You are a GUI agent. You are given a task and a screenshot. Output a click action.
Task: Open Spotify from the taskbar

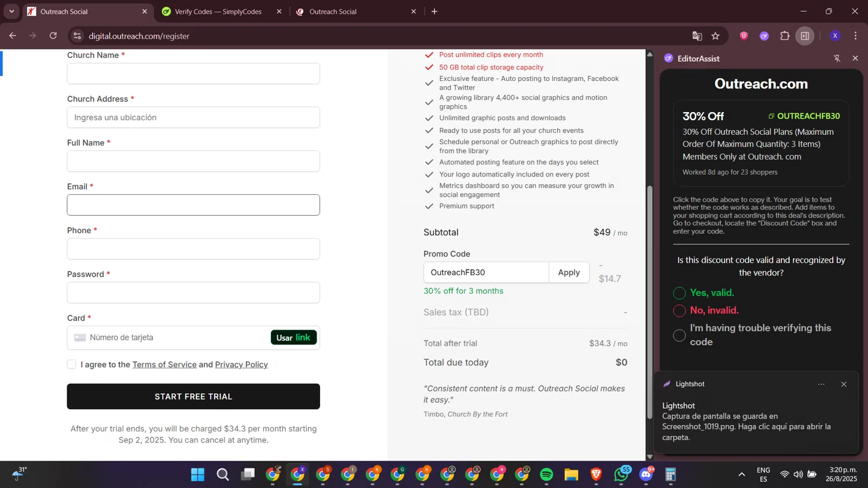pyautogui.click(x=546, y=475)
